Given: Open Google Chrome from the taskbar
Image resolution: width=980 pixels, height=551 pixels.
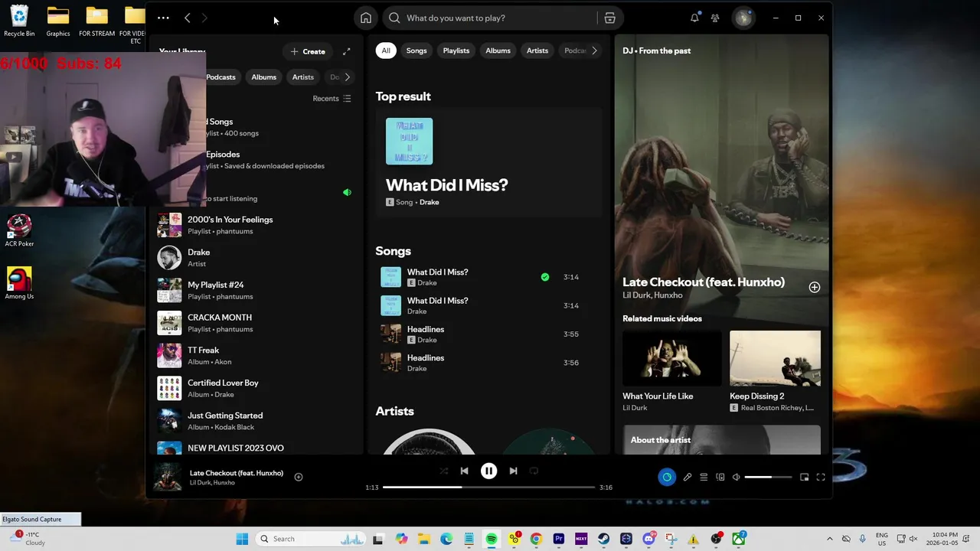Looking at the screenshot, I should coord(536,539).
